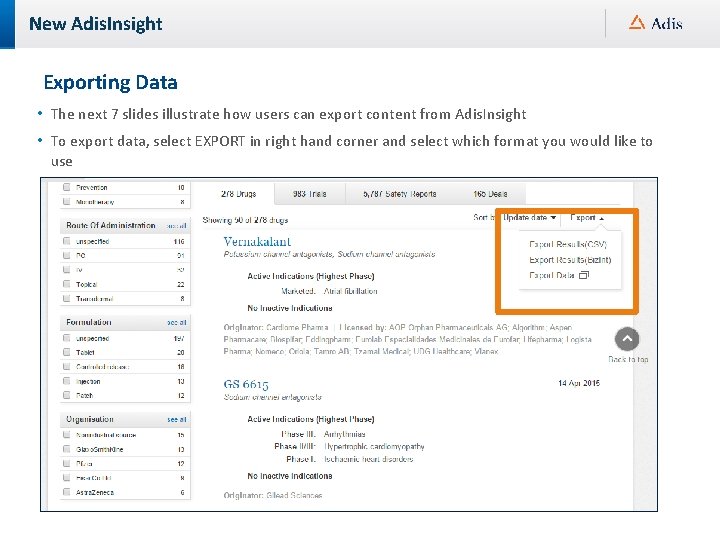Tick the GlaxoSmithKline organisation checkbox

[67, 449]
